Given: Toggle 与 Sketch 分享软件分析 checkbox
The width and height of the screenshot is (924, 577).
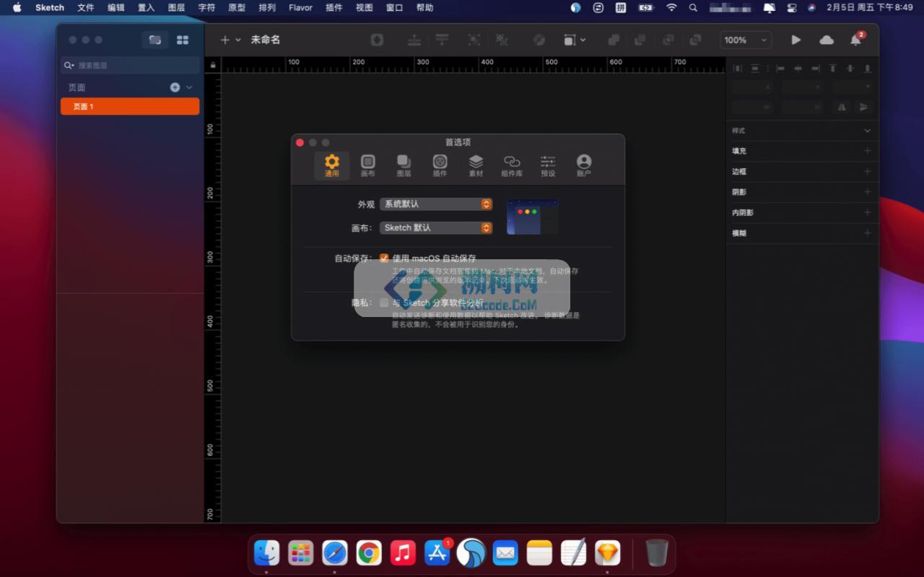Looking at the screenshot, I should (384, 303).
